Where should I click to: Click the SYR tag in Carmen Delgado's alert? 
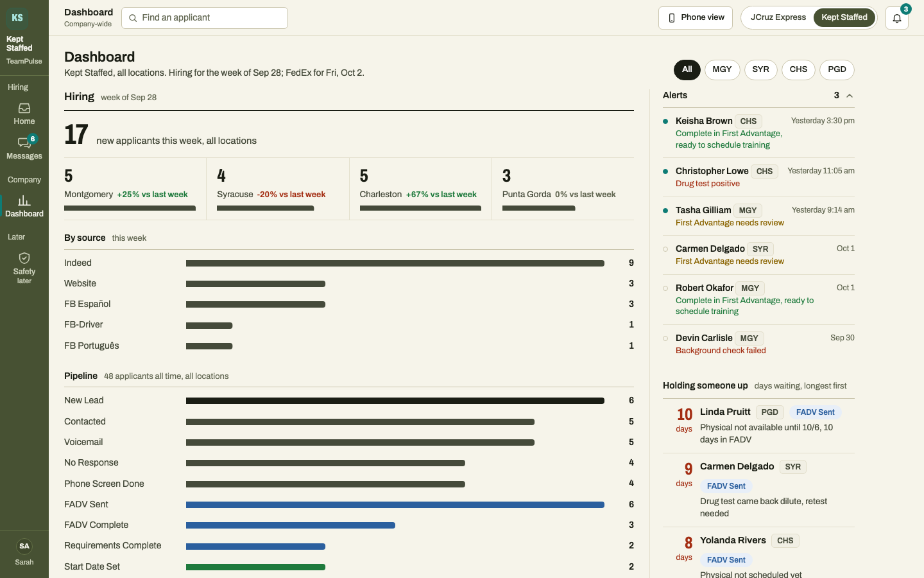pos(760,249)
